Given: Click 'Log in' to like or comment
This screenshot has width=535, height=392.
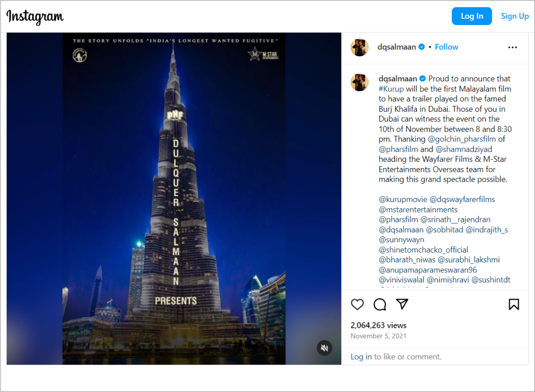Looking at the screenshot, I should 361,357.
